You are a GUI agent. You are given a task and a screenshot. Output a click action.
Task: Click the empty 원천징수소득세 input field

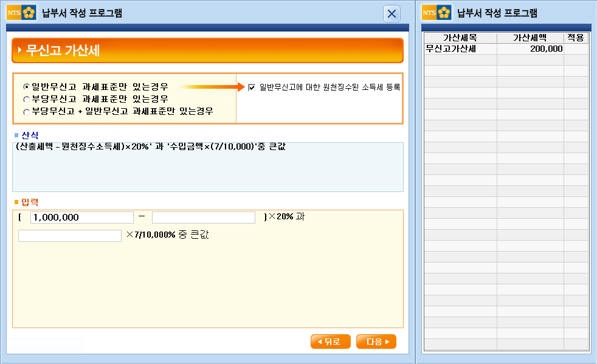203,218
